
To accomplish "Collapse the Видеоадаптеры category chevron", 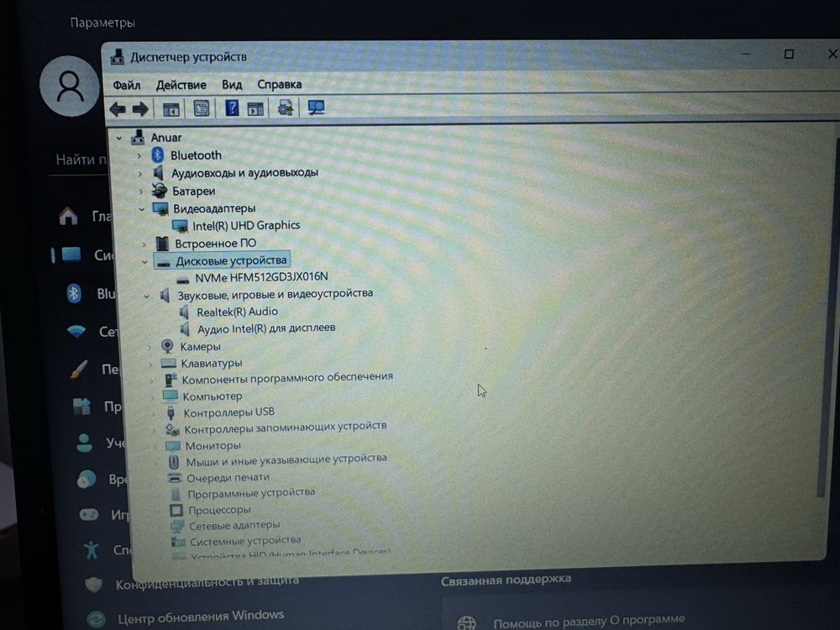I will click(x=142, y=209).
